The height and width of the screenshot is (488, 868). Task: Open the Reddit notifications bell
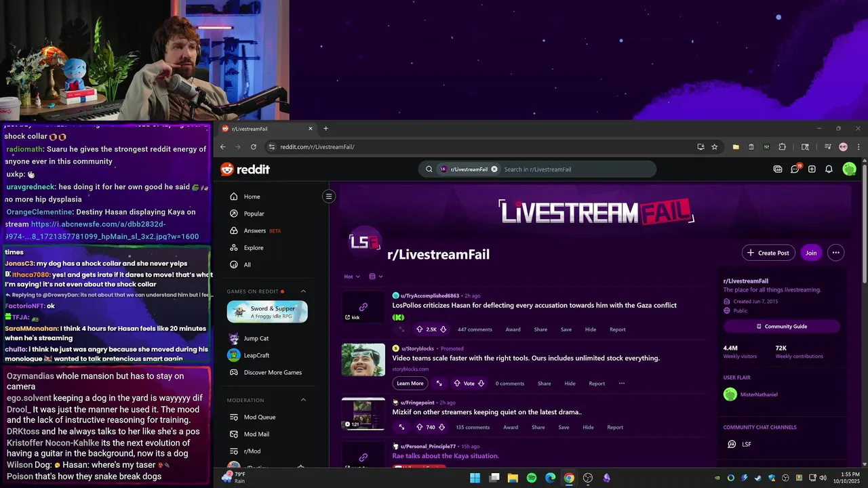point(829,169)
